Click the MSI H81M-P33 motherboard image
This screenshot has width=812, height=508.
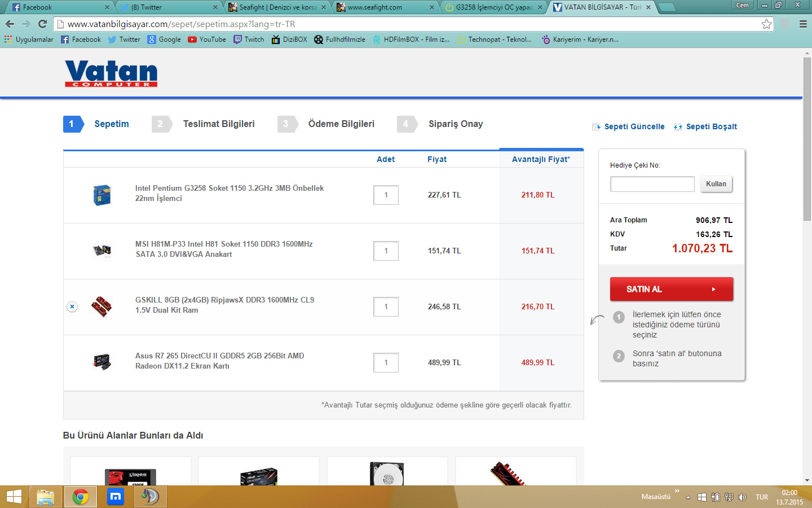coord(102,250)
